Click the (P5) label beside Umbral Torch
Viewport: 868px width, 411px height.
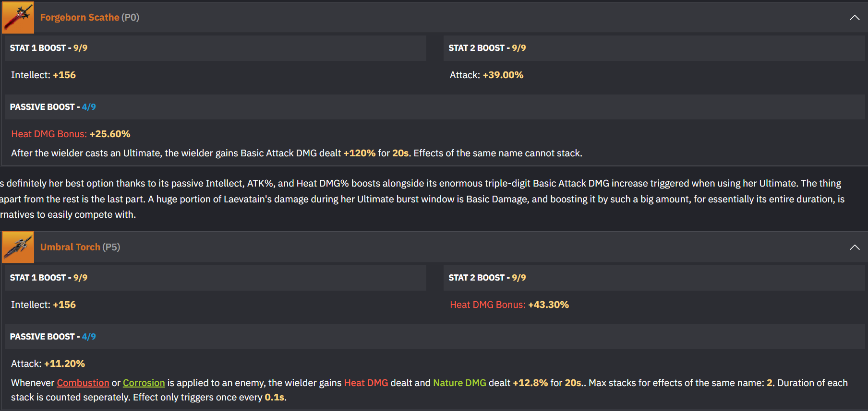point(111,247)
